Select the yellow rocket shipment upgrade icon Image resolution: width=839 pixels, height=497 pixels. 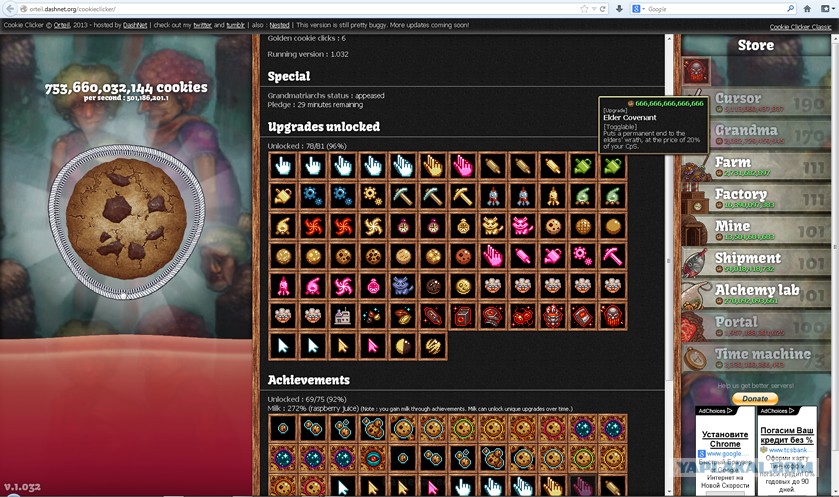(x=553, y=196)
